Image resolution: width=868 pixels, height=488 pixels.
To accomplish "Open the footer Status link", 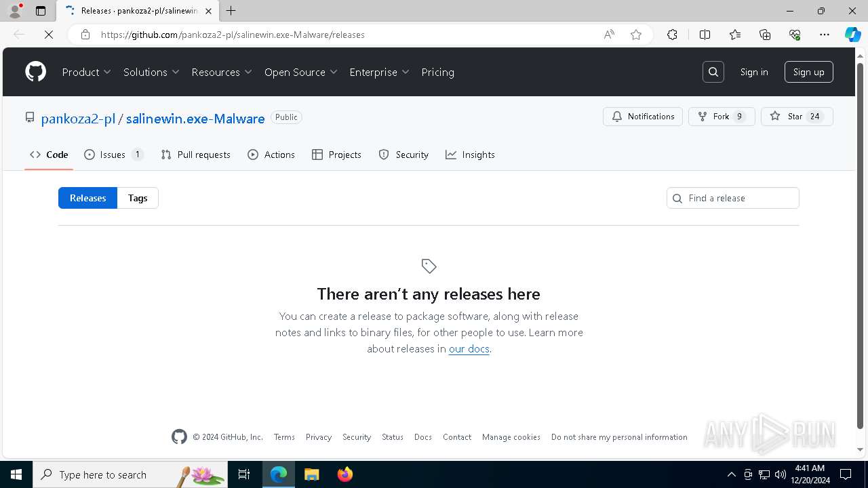I will tap(393, 437).
